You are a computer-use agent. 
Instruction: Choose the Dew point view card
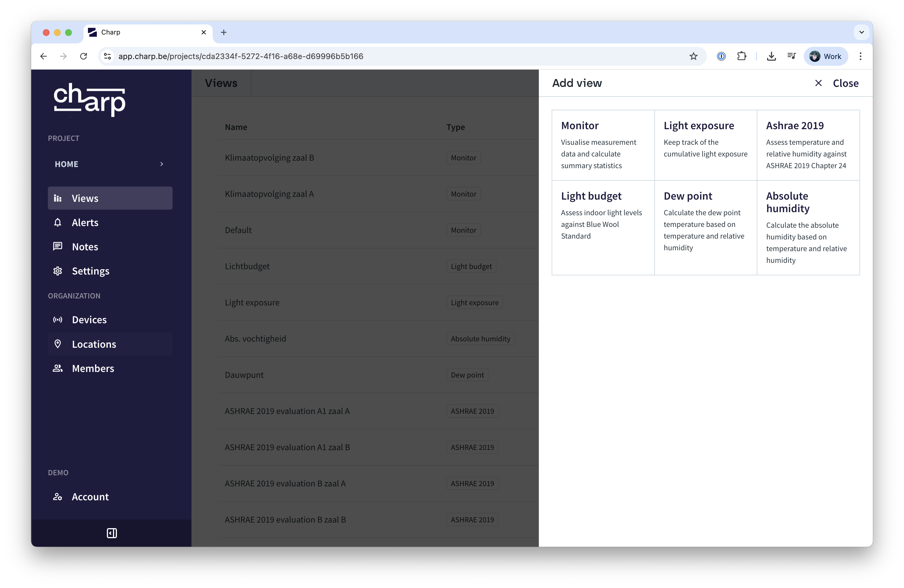pyautogui.click(x=705, y=227)
